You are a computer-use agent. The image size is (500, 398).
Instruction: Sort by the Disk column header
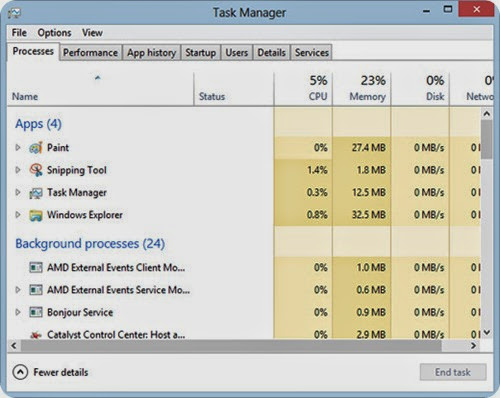420,89
